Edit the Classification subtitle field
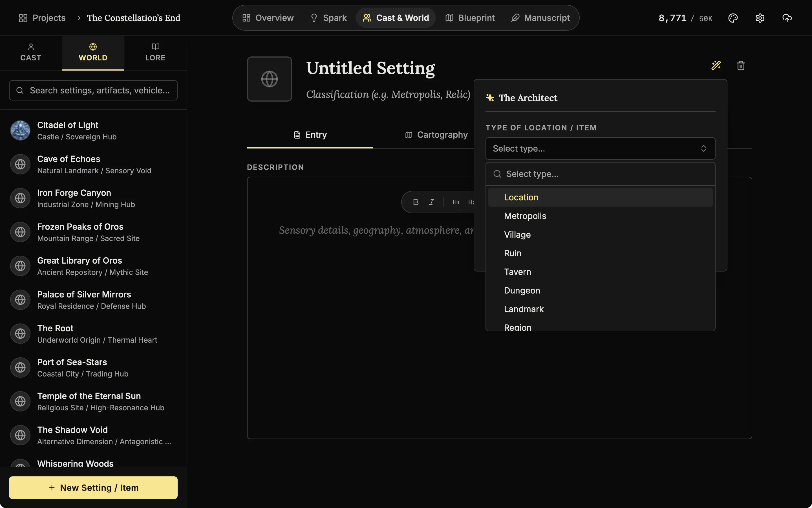The height and width of the screenshot is (508, 812). tap(388, 95)
